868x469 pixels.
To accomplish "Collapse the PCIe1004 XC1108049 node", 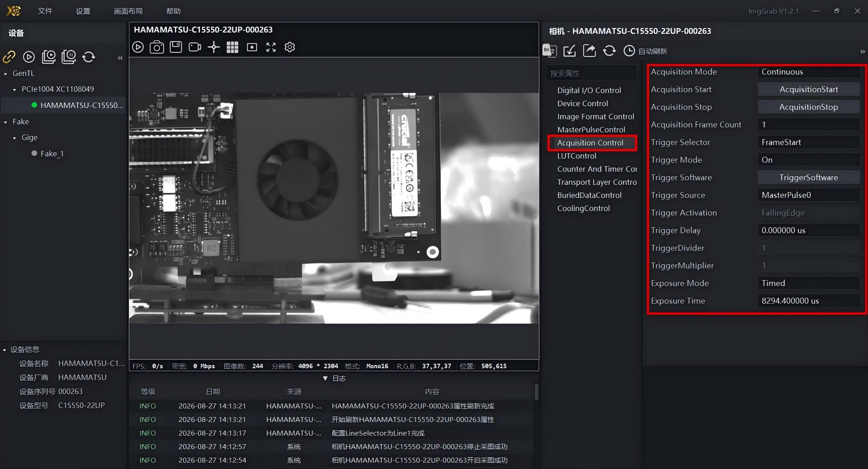I will [x=14, y=89].
